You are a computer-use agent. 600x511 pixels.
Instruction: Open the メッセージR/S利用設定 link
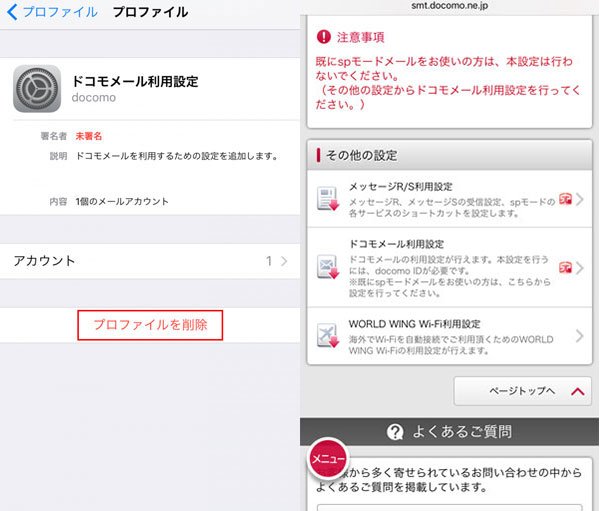pos(450,199)
